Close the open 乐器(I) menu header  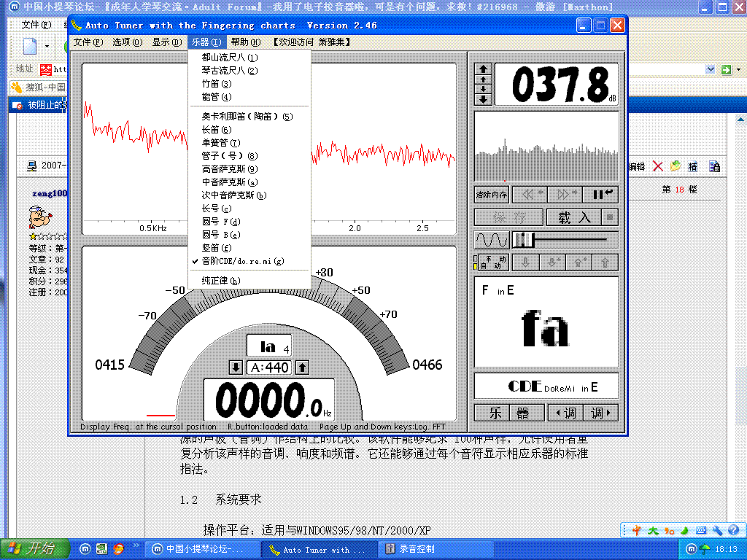pyautogui.click(x=206, y=42)
